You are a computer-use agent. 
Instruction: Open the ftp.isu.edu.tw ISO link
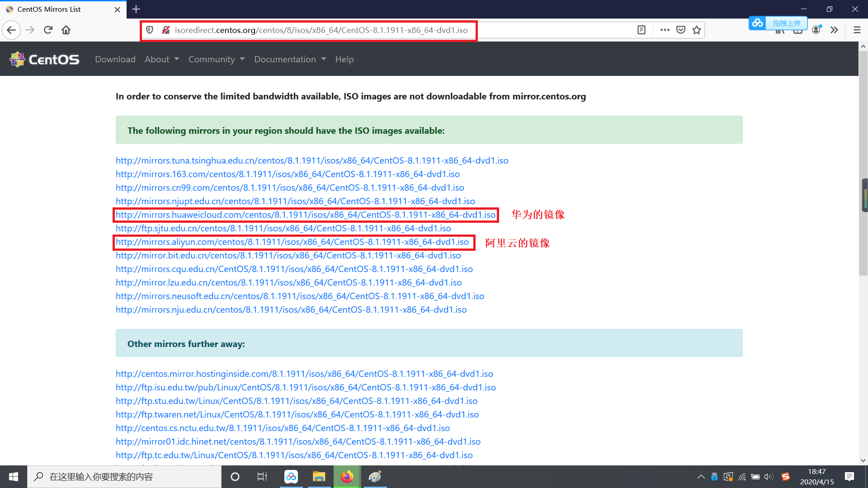[x=306, y=387]
